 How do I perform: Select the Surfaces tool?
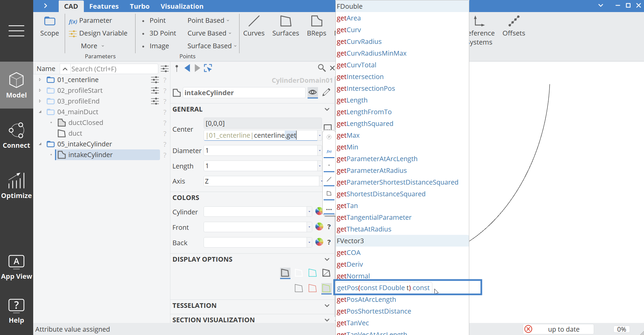click(285, 26)
